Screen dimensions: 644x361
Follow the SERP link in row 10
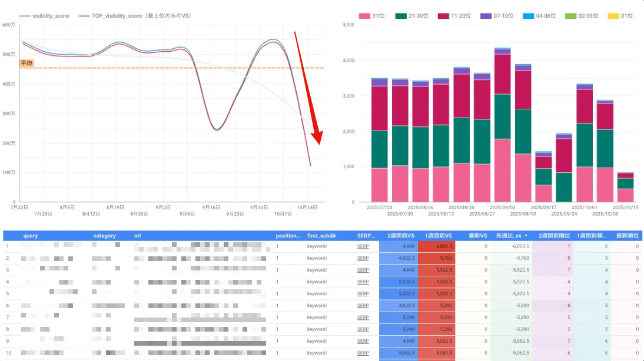(363, 352)
